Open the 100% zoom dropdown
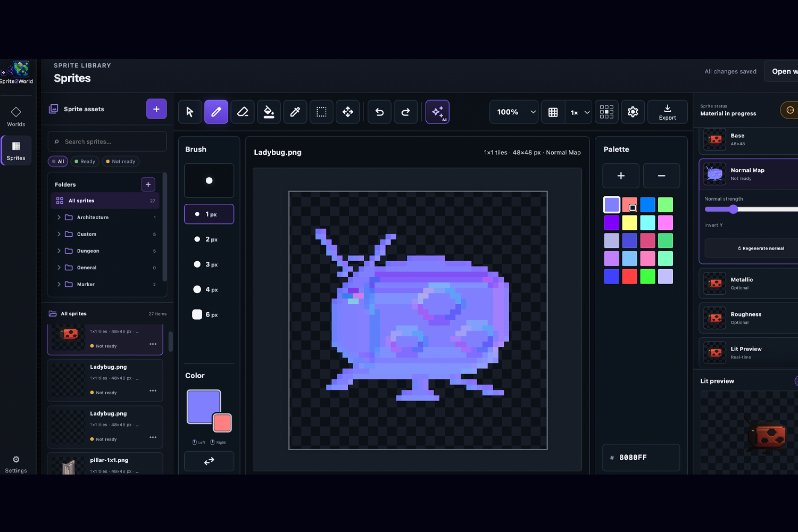This screenshot has width=798, height=532. [514, 112]
